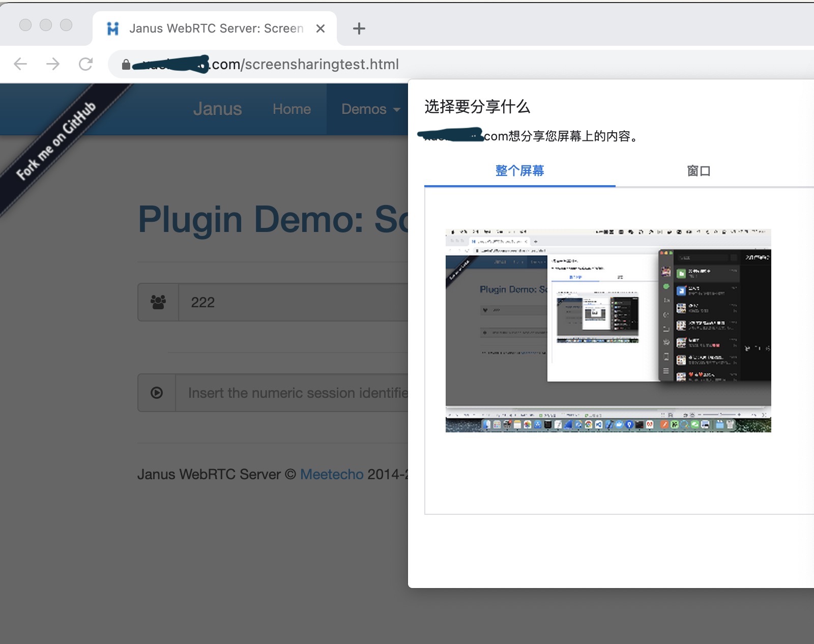Click the back navigation arrow

pyautogui.click(x=20, y=64)
